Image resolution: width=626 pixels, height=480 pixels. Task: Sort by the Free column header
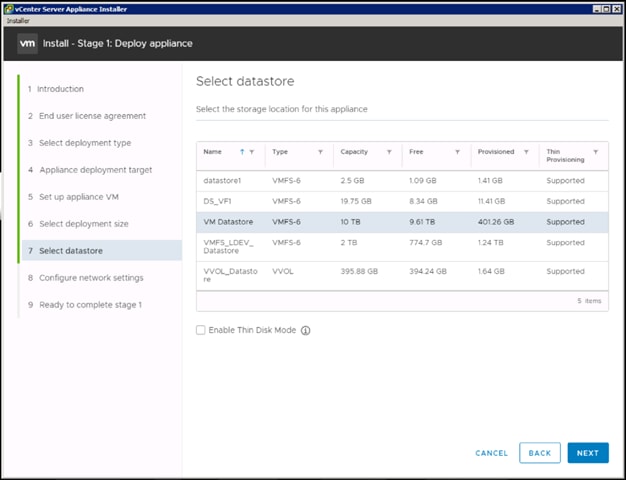point(416,152)
